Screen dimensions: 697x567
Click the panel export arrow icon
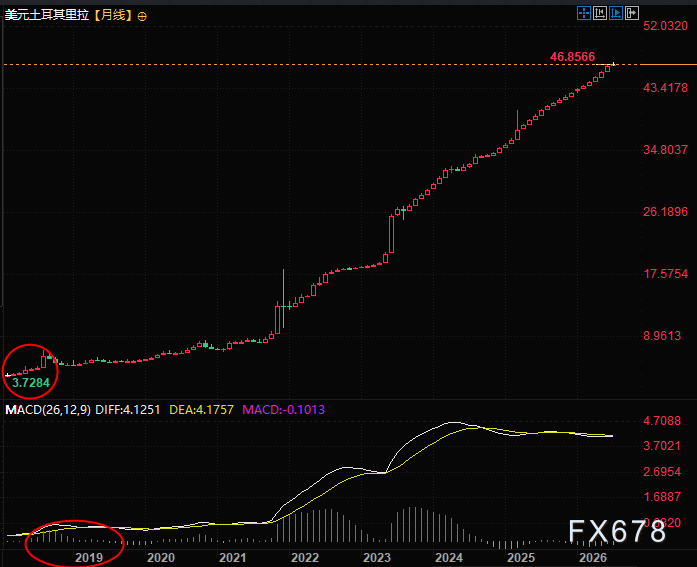point(632,13)
